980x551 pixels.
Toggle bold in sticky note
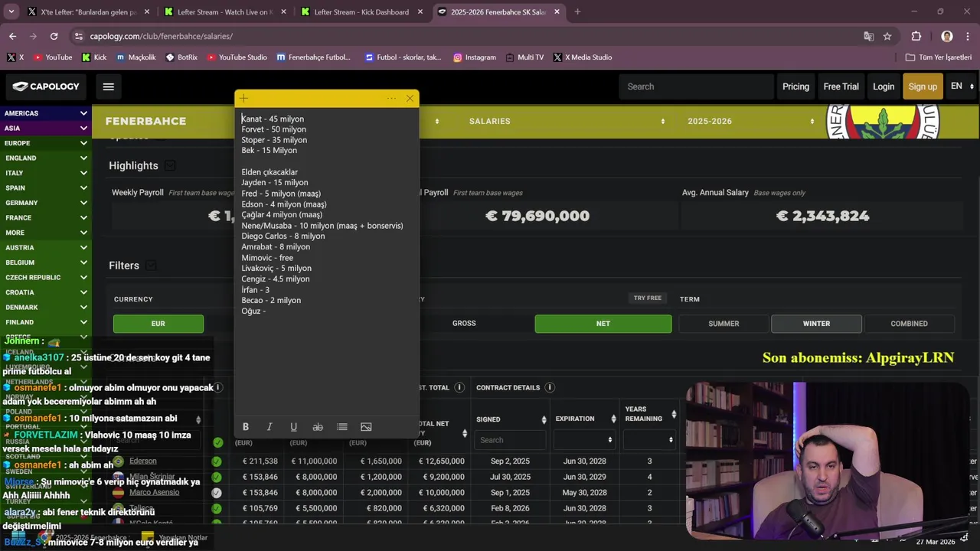(x=246, y=427)
